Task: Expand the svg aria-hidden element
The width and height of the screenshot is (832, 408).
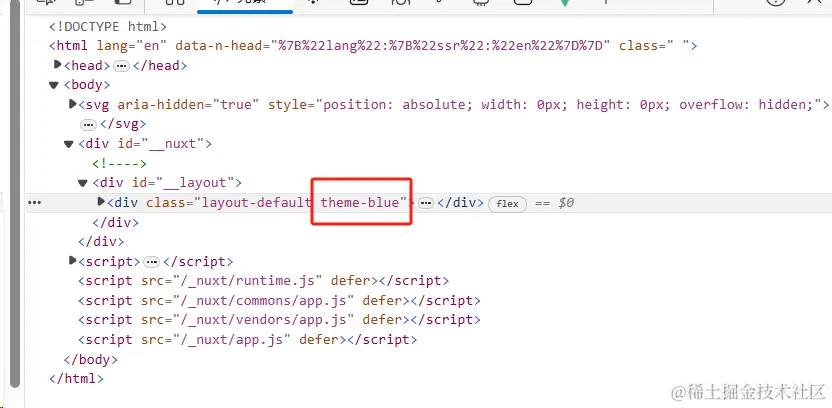Action: [73, 104]
